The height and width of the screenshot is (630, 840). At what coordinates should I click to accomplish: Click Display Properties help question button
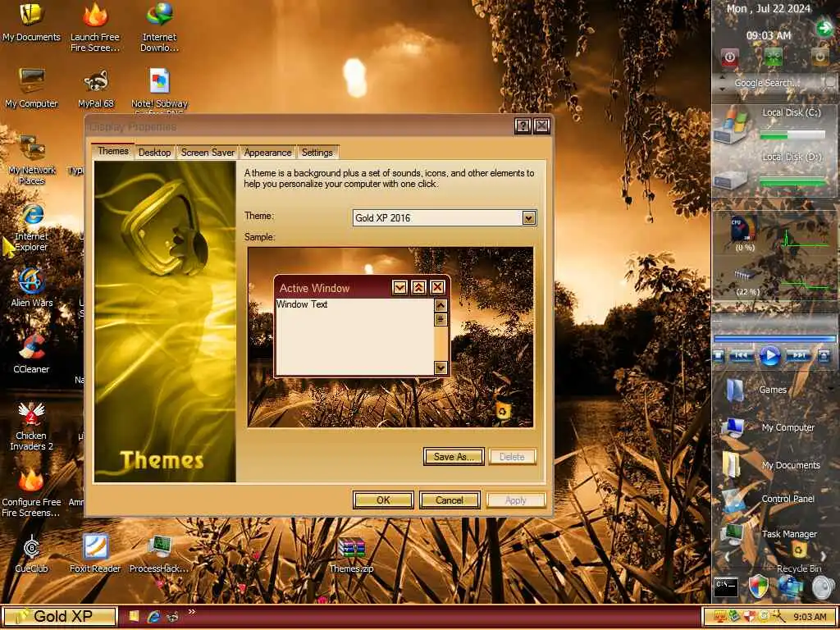pos(523,126)
